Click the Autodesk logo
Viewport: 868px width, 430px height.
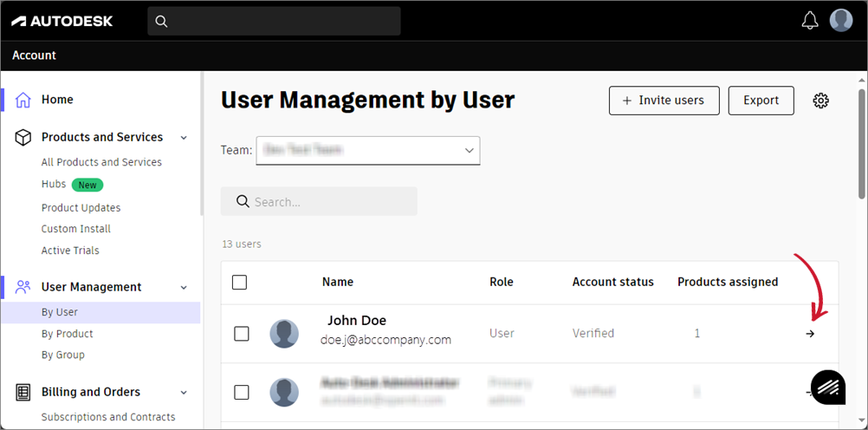(x=62, y=21)
